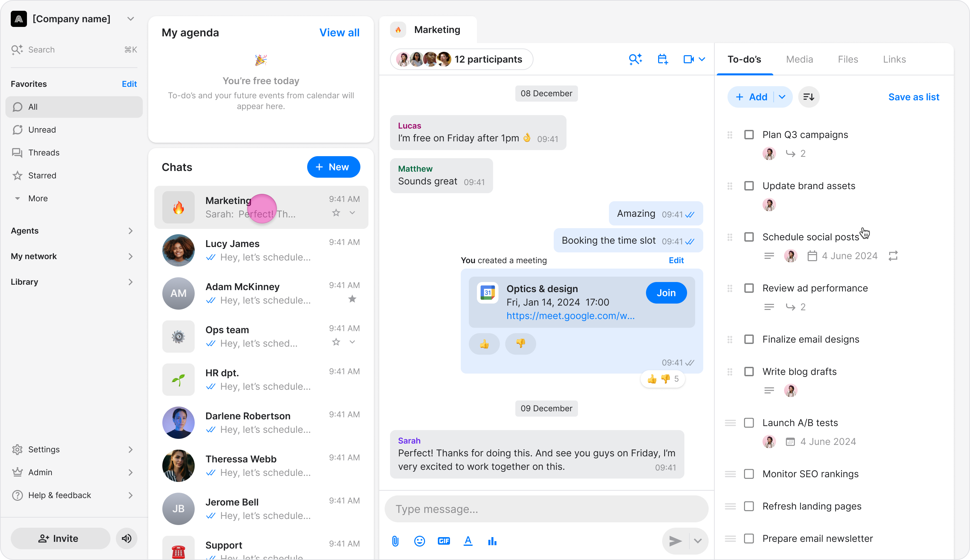970x560 pixels.
Task: Check the Review ad performance to-do
Action: (749, 288)
